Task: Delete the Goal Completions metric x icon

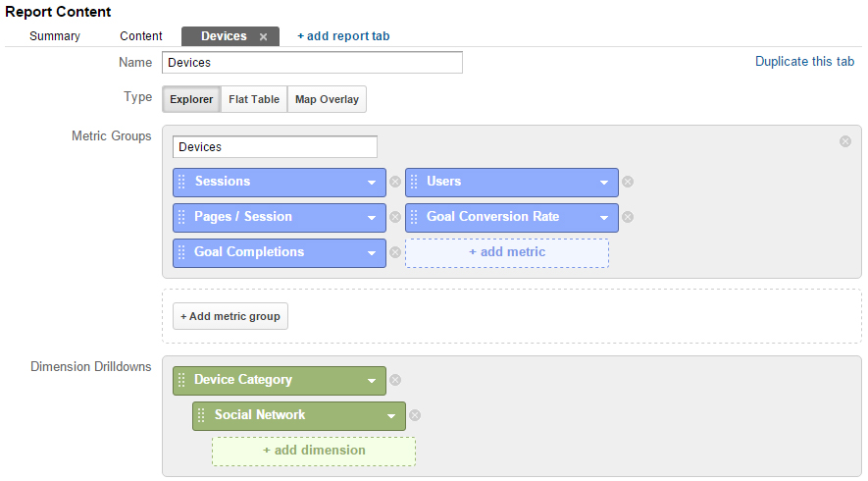Action: (394, 252)
